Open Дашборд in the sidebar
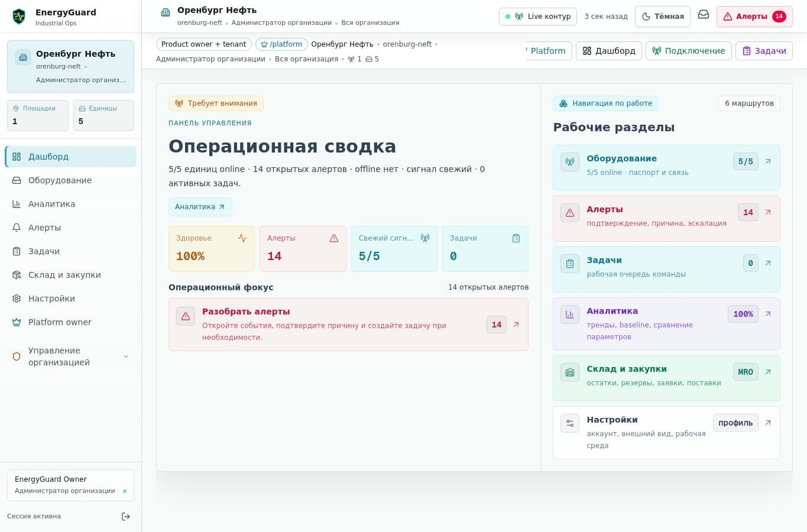 tap(71, 157)
